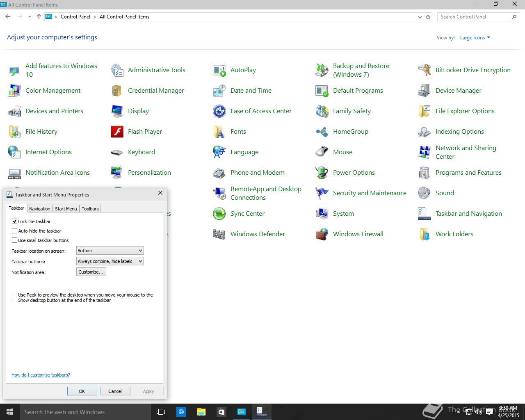Image resolution: width=525 pixels, height=420 pixels.
Task: Open the Work Folders icon
Action: coord(425,234)
